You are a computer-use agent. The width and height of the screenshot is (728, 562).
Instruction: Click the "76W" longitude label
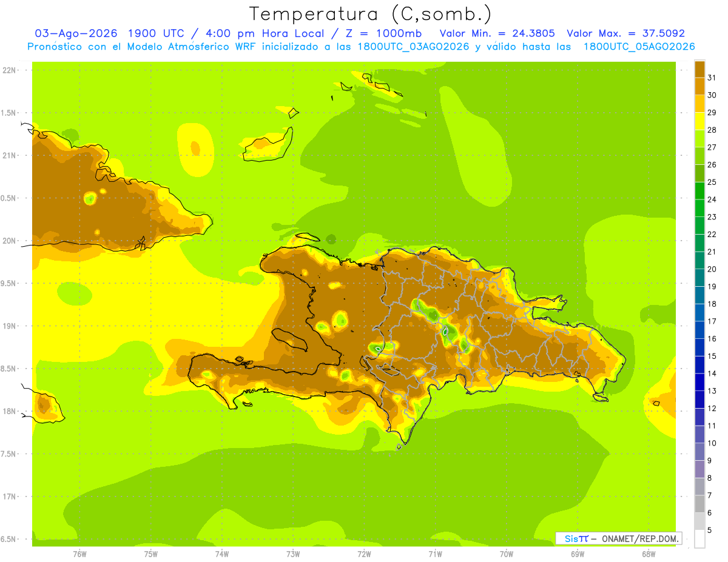(x=79, y=554)
